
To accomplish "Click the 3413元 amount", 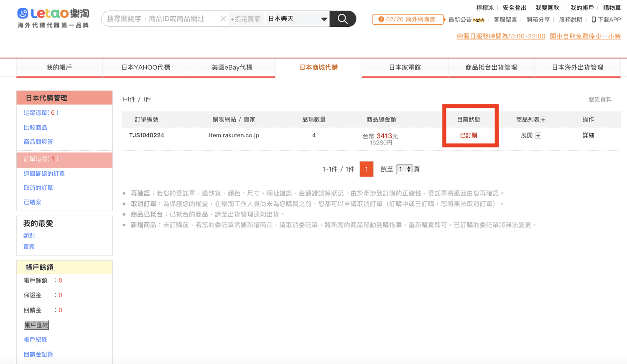I will (387, 136).
